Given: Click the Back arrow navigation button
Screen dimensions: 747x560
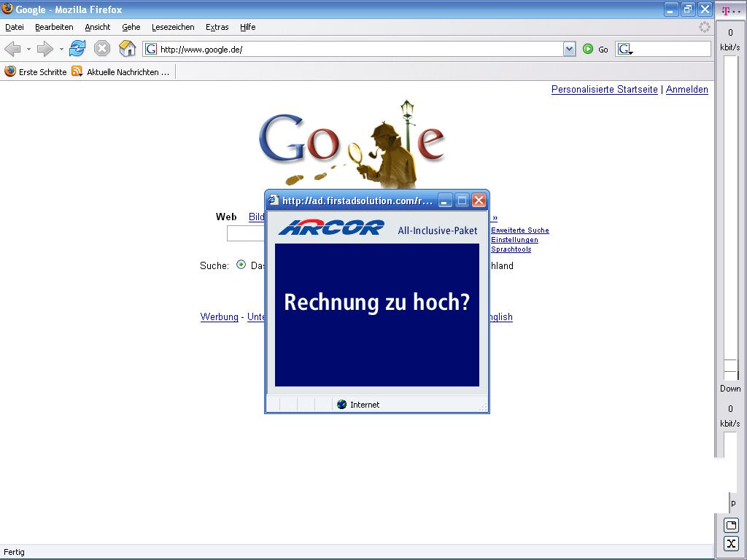Looking at the screenshot, I should click(x=12, y=49).
